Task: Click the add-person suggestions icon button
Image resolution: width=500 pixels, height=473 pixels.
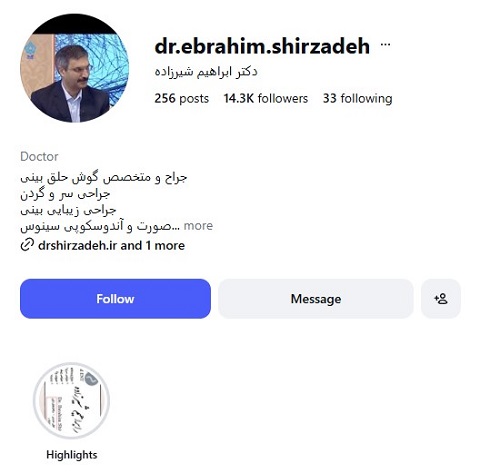Action: (x=441, y=299)
